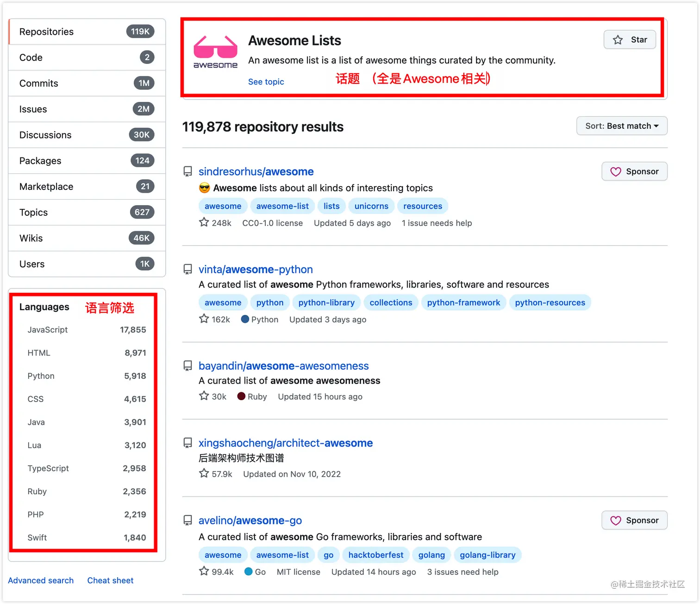Click heart icon in sindresorhus Sponsor button
Image resolution: width=700 pixels, height=604 pixels.
(616, 172)
